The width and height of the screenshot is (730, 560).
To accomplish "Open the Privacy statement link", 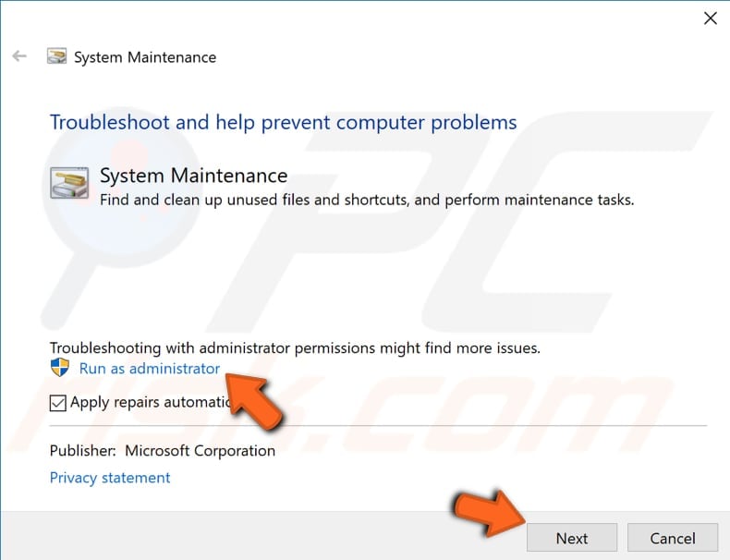I will tap(110, 478).
